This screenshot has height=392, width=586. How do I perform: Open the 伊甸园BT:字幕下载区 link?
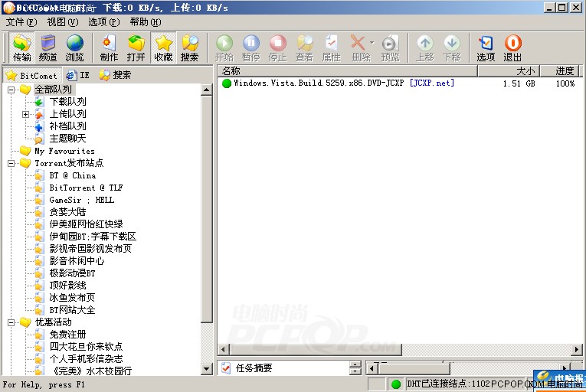[x=93, y=237]
